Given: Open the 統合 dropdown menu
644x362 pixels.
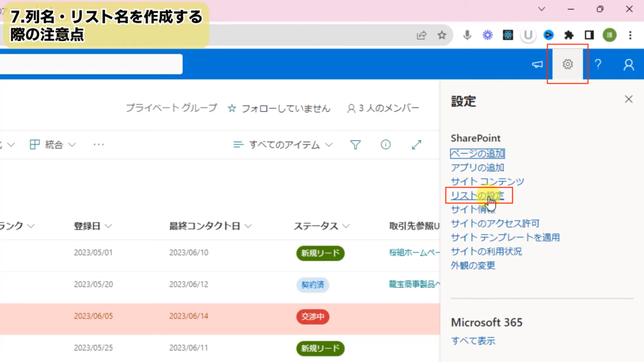Looking at the screenshot, I should point(53,145).
